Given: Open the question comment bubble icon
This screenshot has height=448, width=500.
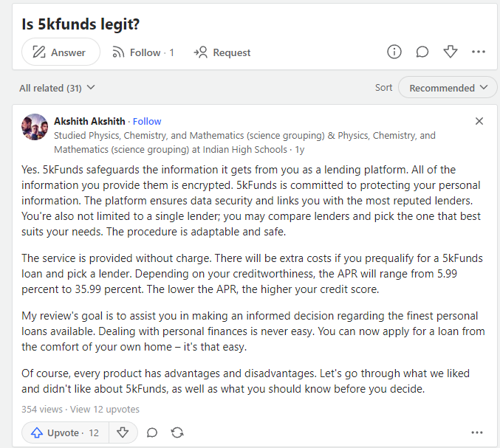Looking at the screenshot, I should [422, 52].
